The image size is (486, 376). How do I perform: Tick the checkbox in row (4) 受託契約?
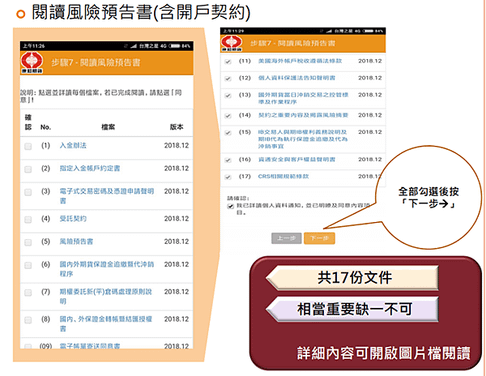click(28, 220)
